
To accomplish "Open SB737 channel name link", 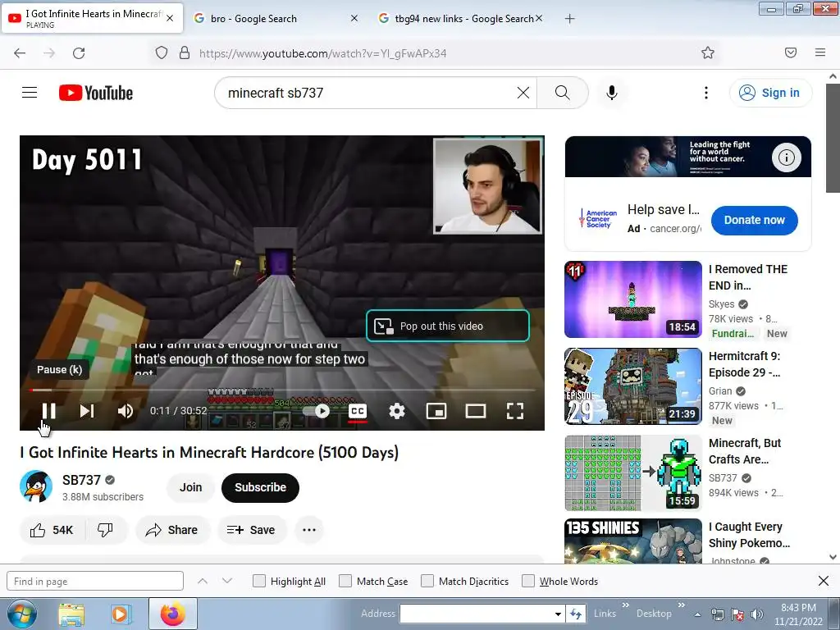I will point(81,480).
